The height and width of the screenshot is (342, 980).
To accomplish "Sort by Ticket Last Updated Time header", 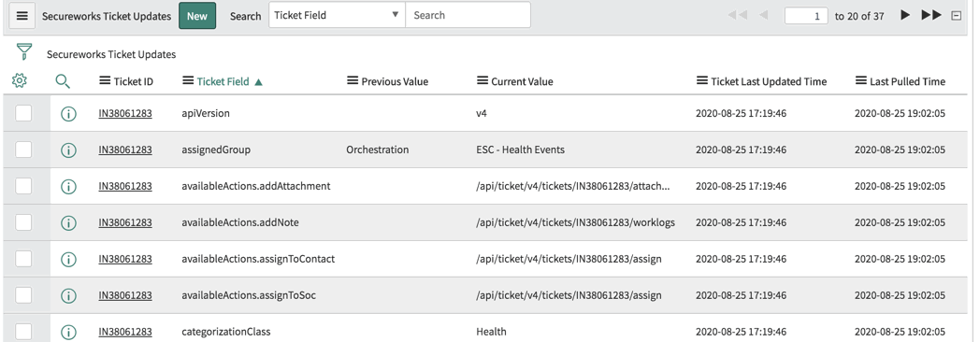I will click(769, 81).
